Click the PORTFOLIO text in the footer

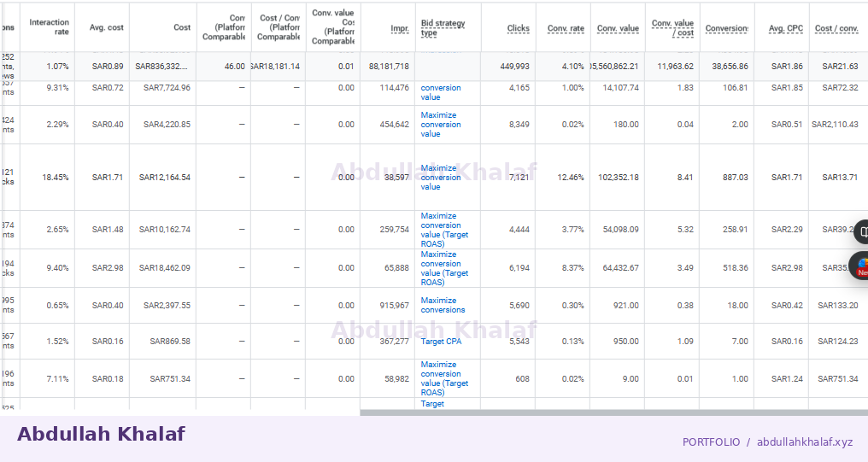711,442
